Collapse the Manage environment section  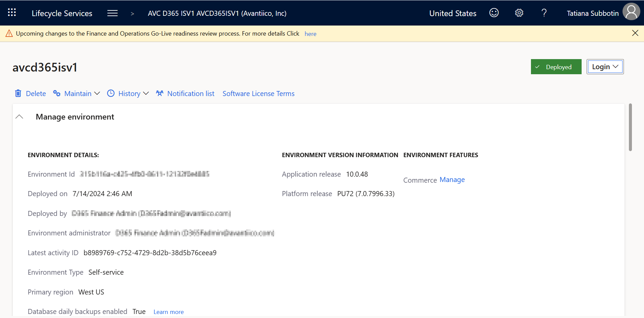pos(19,117)
